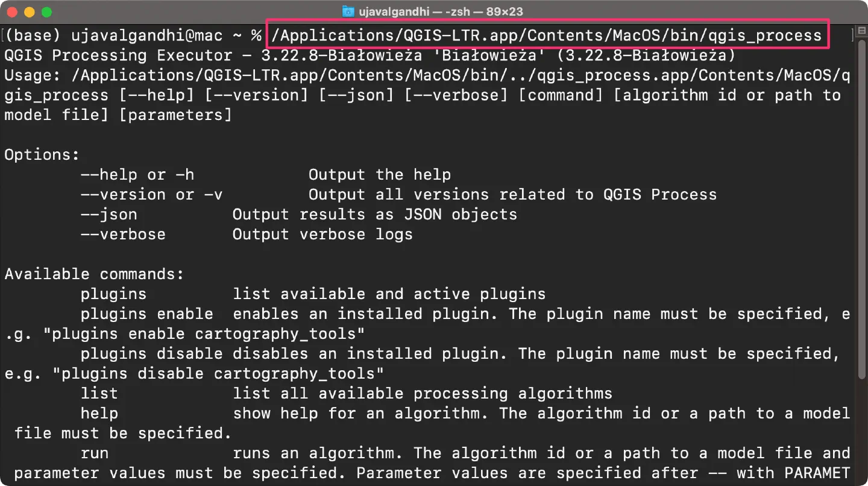The height and width of the screenshot is (486, 868).
Task: Click the 'plugins enable' command text
Action: click(x=146, y=314)
